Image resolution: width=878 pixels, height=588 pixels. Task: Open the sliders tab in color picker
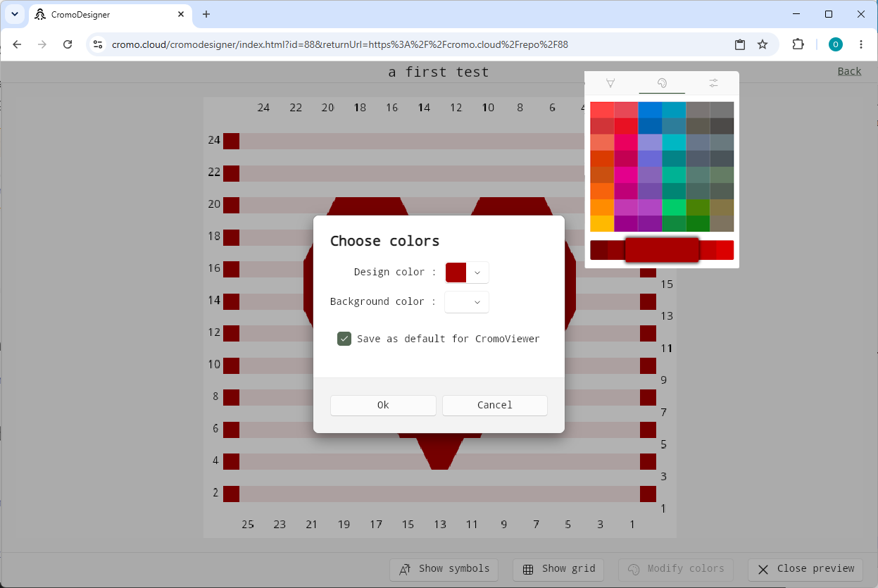(x=713, y=83)
